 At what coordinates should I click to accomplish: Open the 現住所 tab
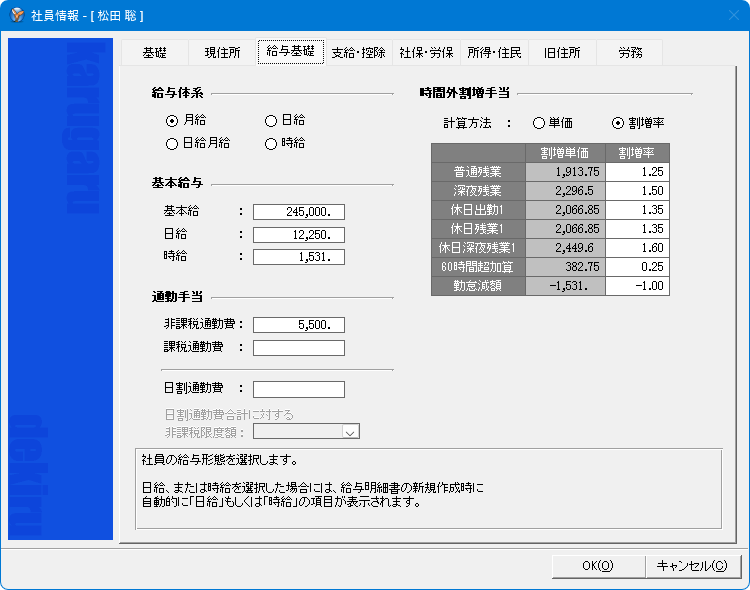[222, 52]
